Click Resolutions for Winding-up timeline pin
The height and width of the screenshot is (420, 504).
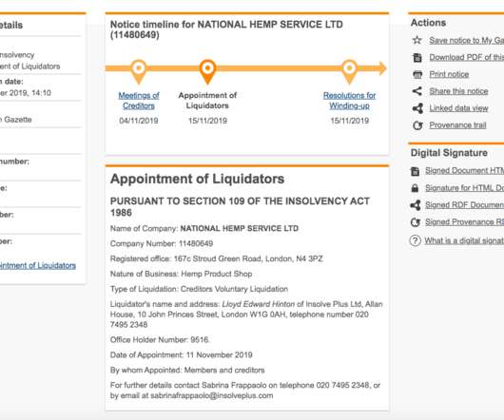tap(349, 71)
